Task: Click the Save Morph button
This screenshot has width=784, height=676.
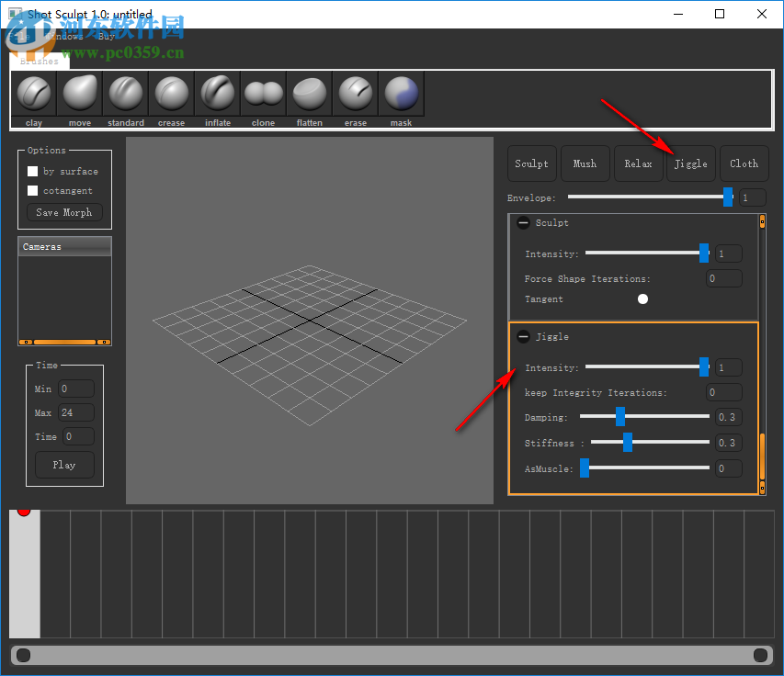Action: (x=64, y=213)
